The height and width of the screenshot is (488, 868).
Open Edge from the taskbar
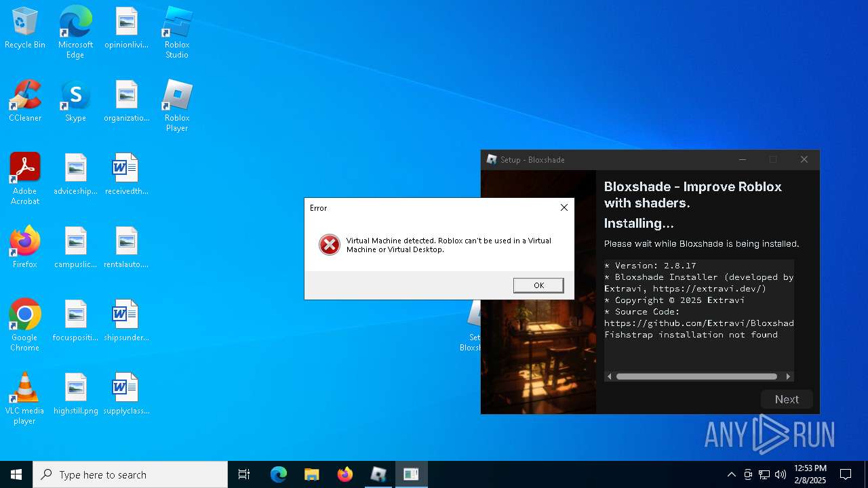279,474
